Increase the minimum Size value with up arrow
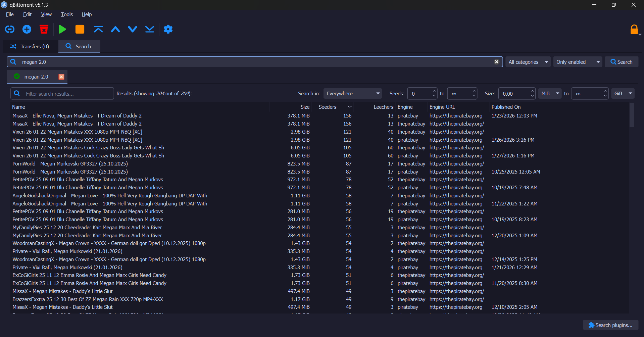This screenshot has height=337, width=644. 532,91
